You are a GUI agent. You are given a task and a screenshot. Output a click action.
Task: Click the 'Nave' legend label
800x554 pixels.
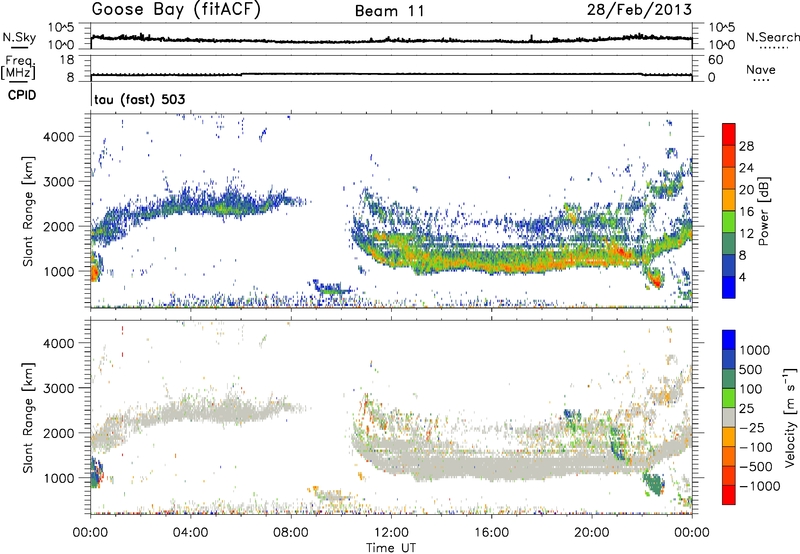(x=761, y=69)
